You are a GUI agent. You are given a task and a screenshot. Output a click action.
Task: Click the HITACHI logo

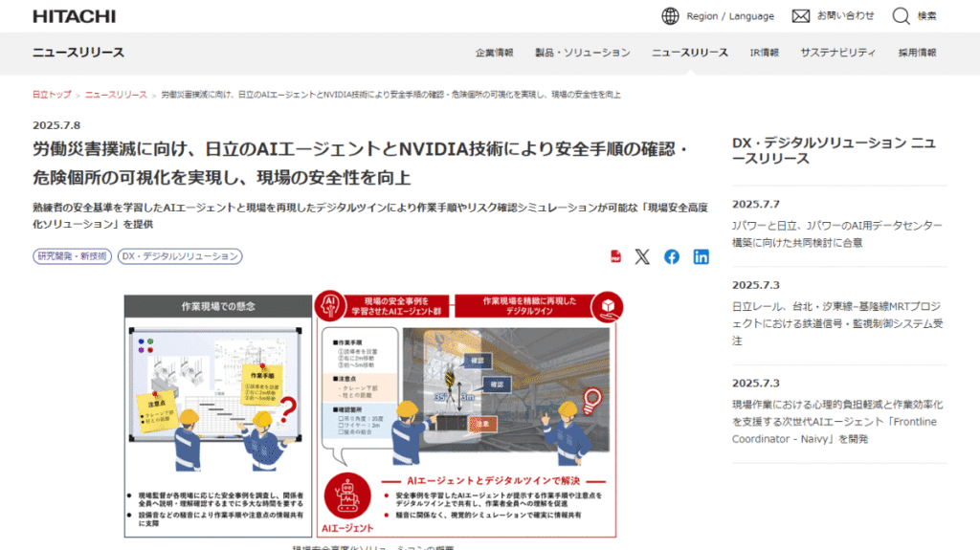[75, 16]
